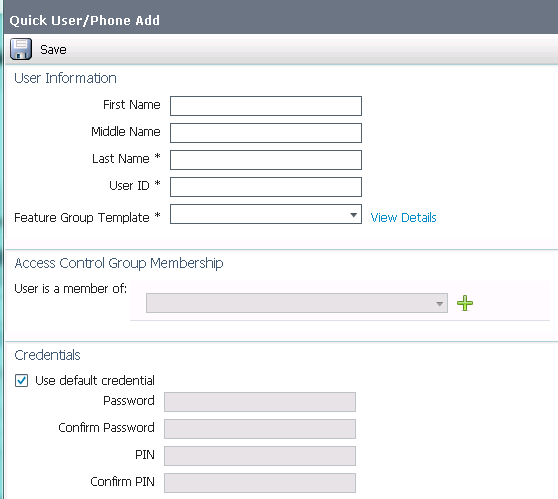Activate the User ID input box
Viewport: 558px width, 499px height.
coord(266,187)
